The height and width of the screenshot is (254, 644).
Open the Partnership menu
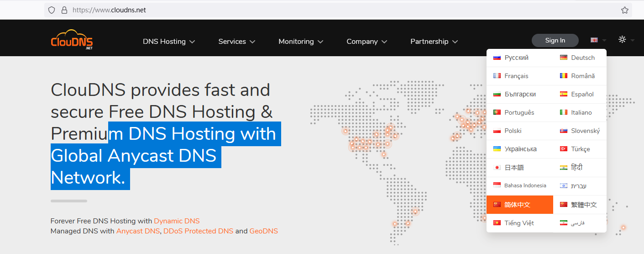(x=434, y=42)
